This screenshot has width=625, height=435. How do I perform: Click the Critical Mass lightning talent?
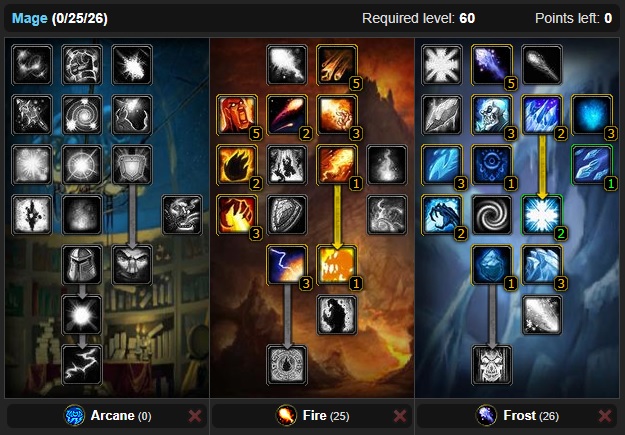click(x=287, y=266)
